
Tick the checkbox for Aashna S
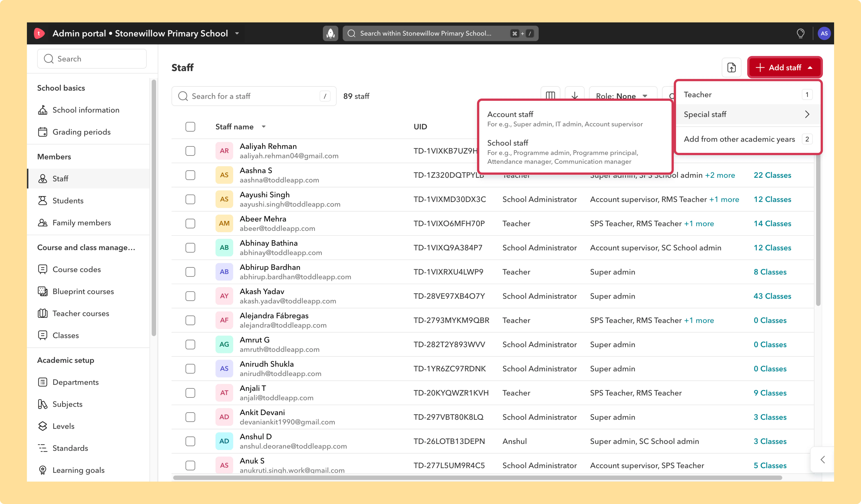190,175
